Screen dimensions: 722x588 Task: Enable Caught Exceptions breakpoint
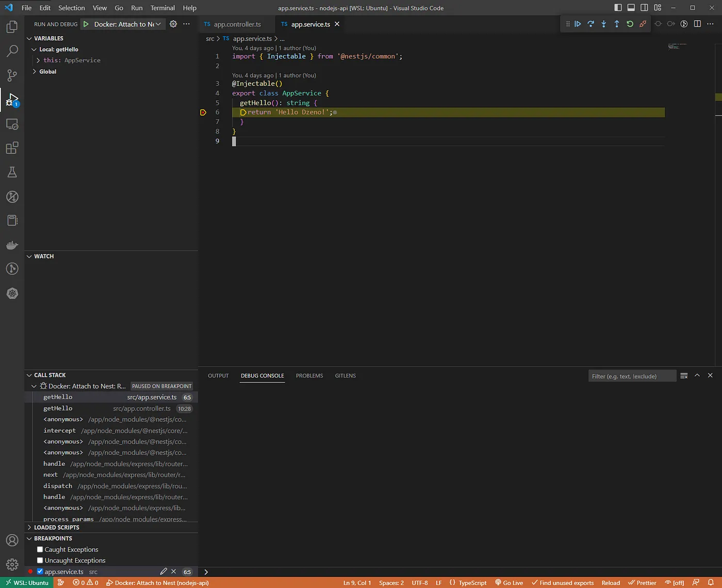pyautogui.click(x=40, y=549)
